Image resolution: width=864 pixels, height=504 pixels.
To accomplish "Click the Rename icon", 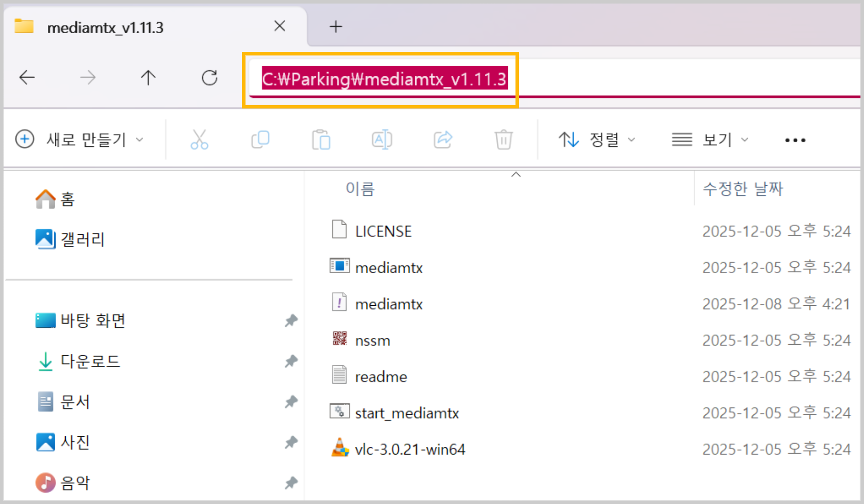I will point(382,140).
